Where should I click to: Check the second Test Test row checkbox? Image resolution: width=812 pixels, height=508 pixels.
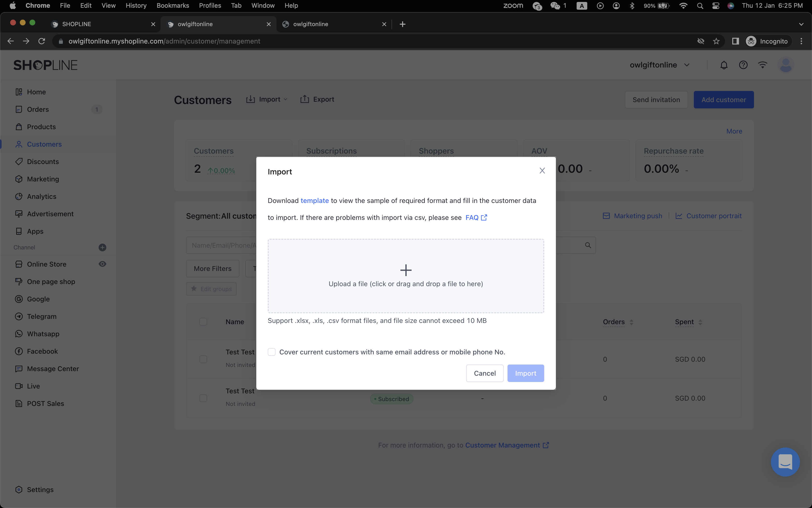click(x=203, y=398)
